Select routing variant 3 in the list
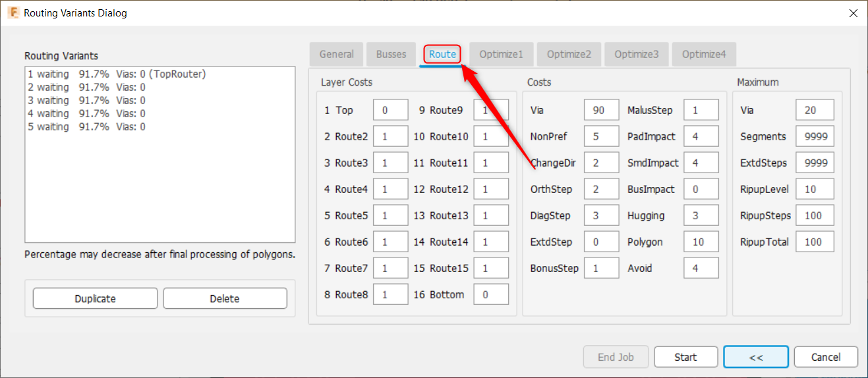 [x=86, y=101]
